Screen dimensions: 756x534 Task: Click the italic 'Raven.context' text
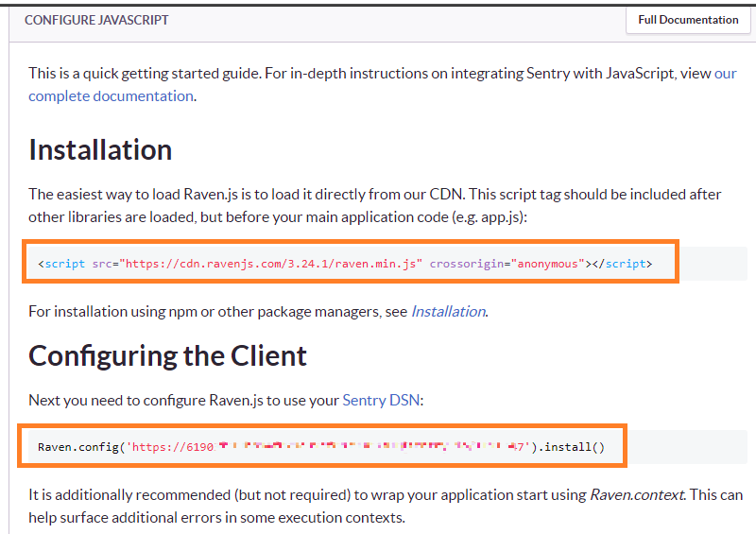click(x=637, y=495)
